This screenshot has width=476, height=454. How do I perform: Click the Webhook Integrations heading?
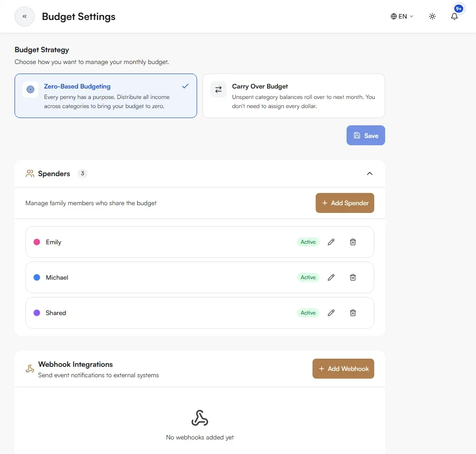click(75, 364)
